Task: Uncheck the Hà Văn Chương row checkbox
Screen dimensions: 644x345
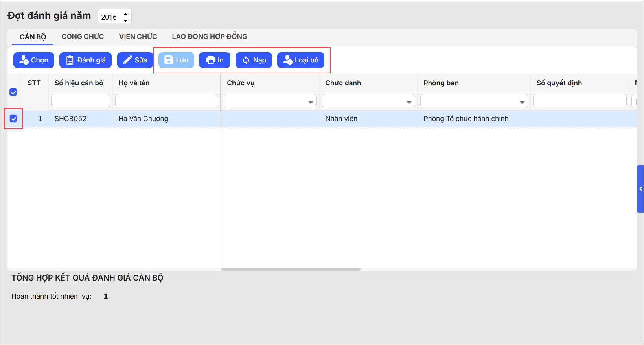Action: 13,119
